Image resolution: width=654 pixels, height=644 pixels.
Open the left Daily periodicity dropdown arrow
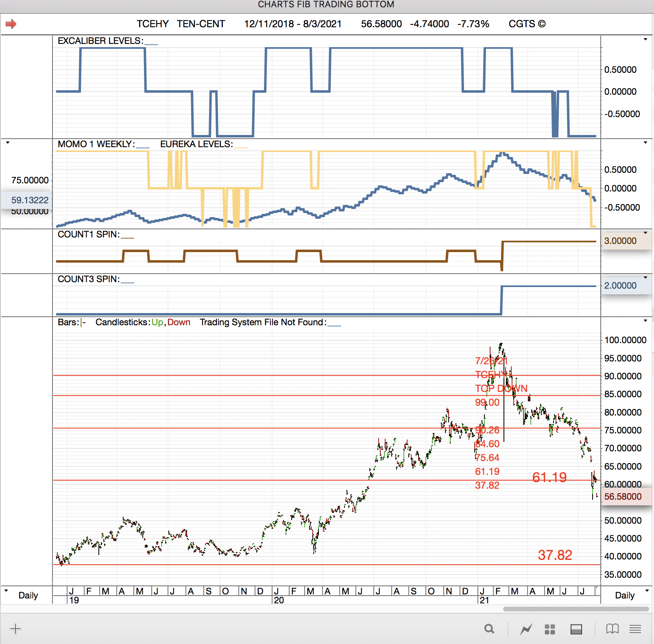6,590
